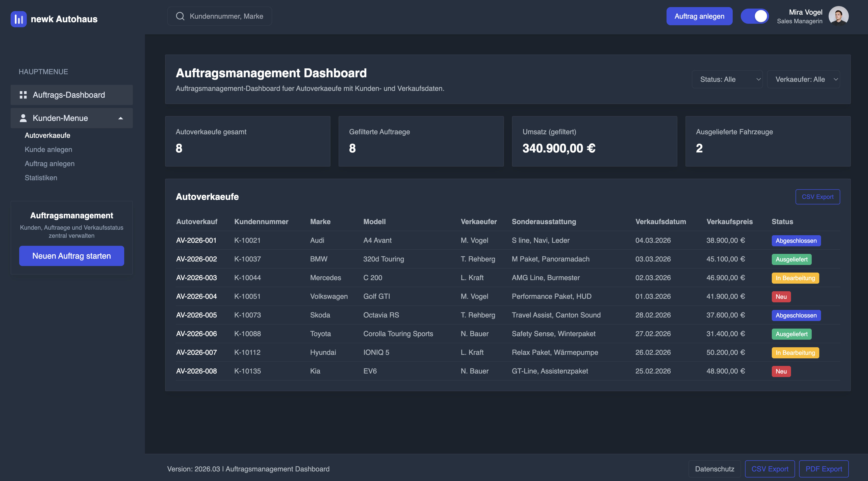Viewport: 868px width, 481px height.
Task: Select the Neu status badge of AV-2026-008
Action: click(781, 371)
